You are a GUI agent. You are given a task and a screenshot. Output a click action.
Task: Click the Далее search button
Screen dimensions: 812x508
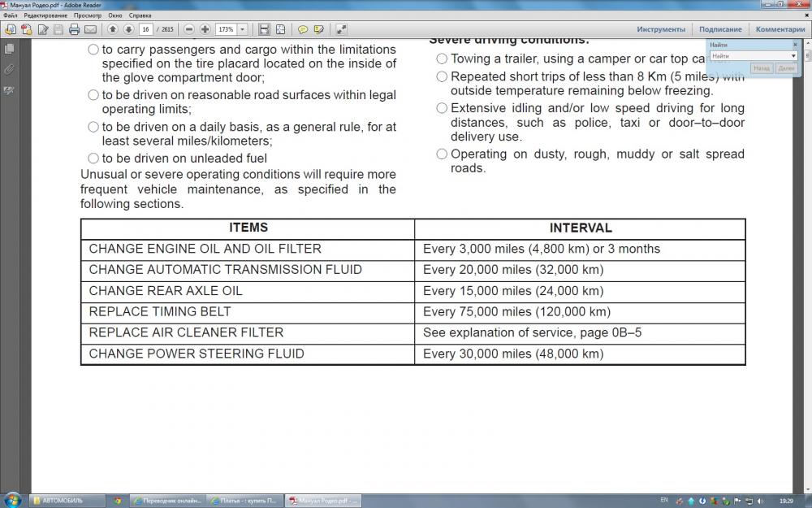785,68
